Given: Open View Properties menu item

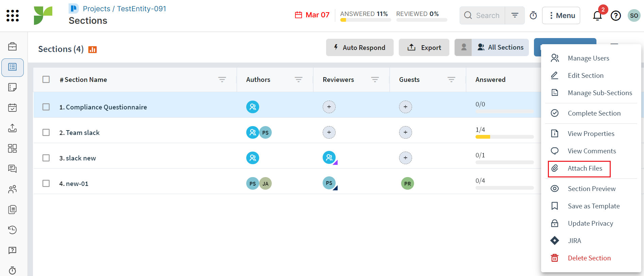Looking at the screenshot, I should coord(591,134).
